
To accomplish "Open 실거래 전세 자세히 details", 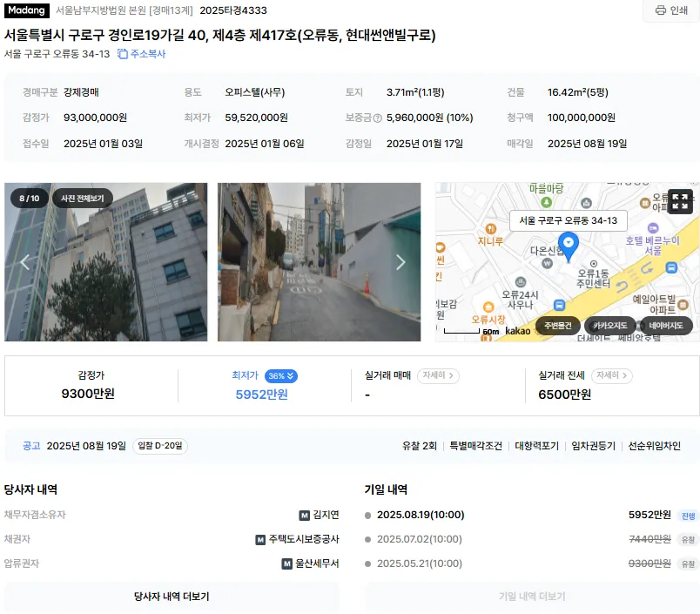I will 611,375.
